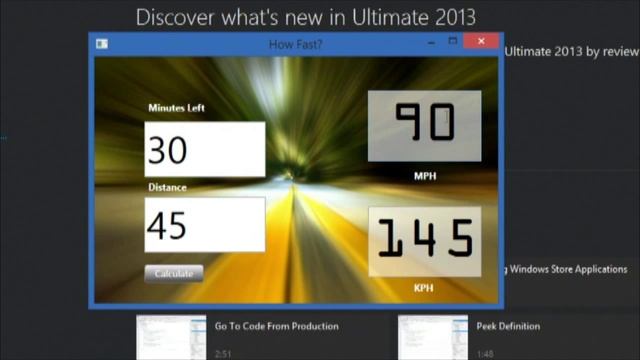Click the MPH display showing 90
Screen dimensions: 640x360
pos(424,126)
